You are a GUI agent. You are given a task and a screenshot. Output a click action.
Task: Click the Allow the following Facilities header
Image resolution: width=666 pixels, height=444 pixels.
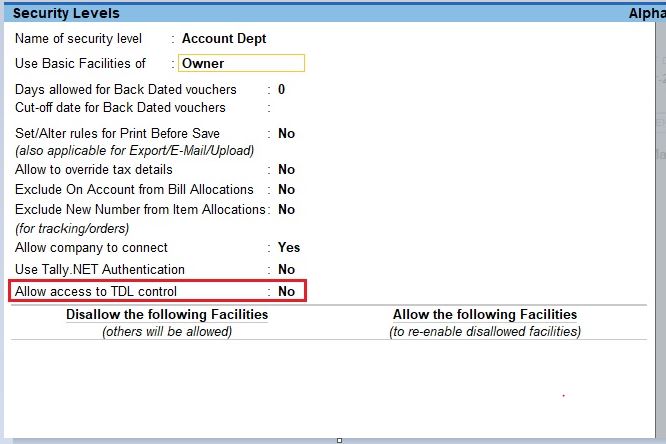point(485,314)
